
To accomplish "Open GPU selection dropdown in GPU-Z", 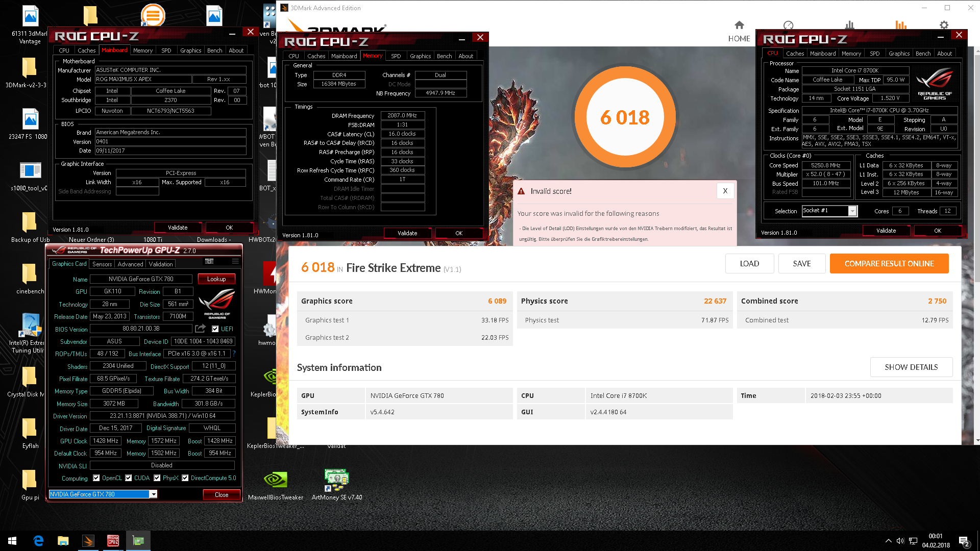I will coord(153,494).
